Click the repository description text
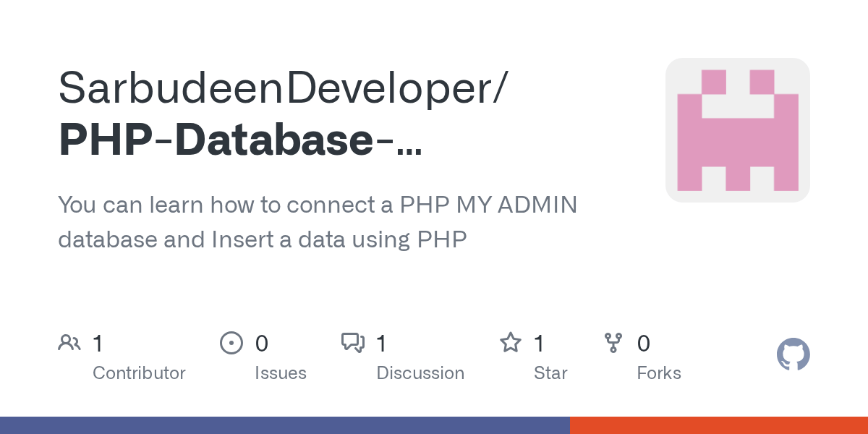The width and height of the screenshot is (868, 434). [x=318, y=222]
